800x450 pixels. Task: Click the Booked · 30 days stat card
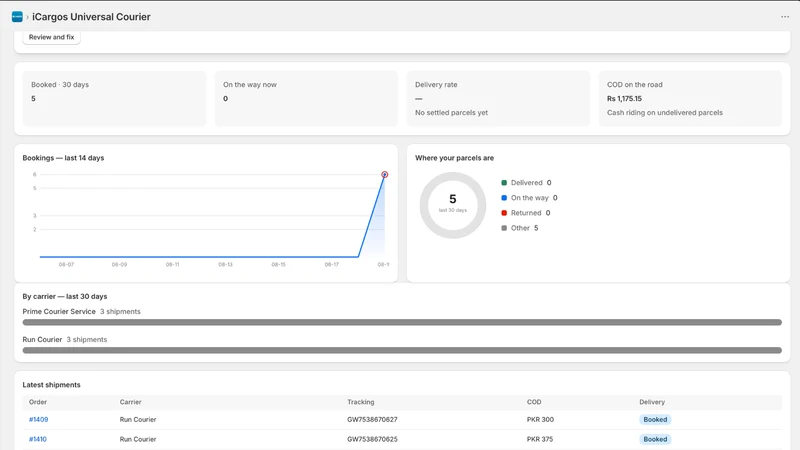point(114,98)
